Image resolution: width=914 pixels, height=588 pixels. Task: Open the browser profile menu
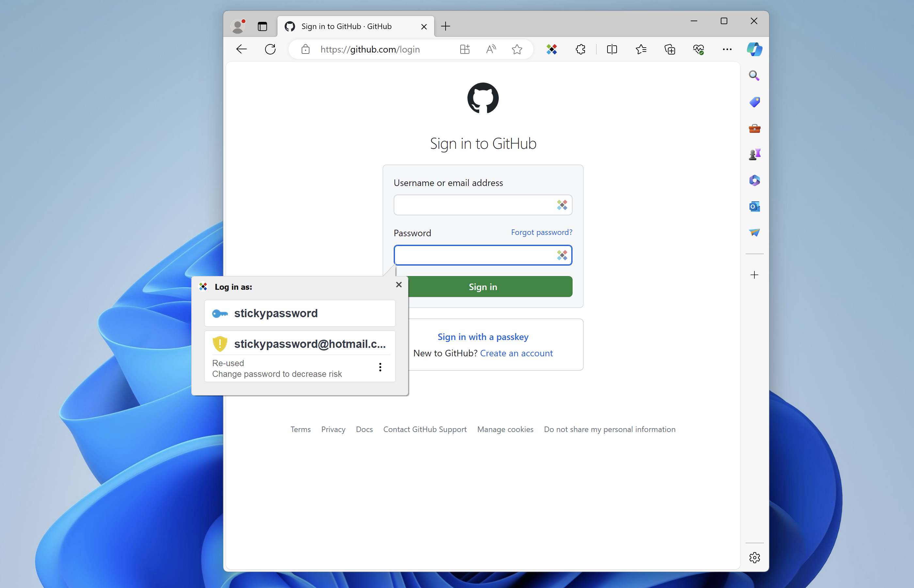tap(238, 26)
